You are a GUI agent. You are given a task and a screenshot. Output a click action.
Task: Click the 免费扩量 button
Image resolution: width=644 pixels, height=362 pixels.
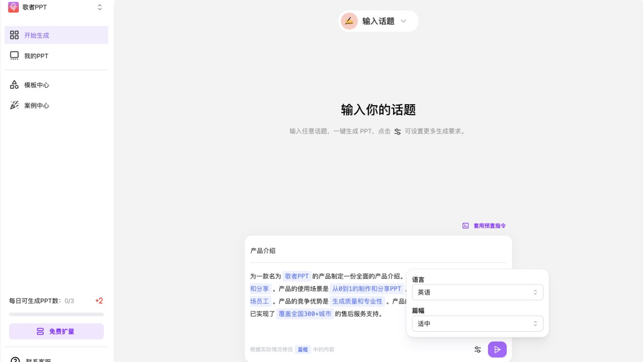click(56, 331)
